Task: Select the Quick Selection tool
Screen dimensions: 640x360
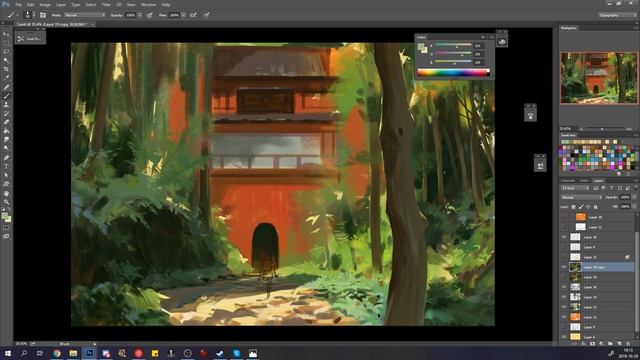Action: click(x=6, y=60)
